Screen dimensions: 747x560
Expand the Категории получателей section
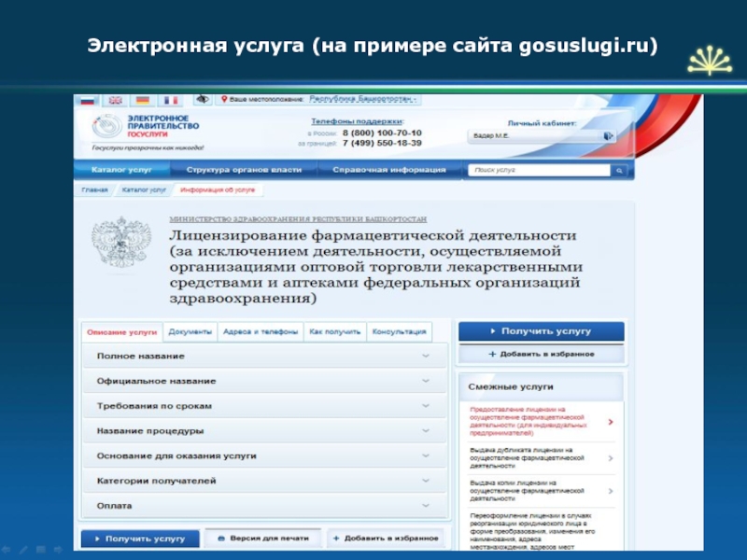point(265,481)
